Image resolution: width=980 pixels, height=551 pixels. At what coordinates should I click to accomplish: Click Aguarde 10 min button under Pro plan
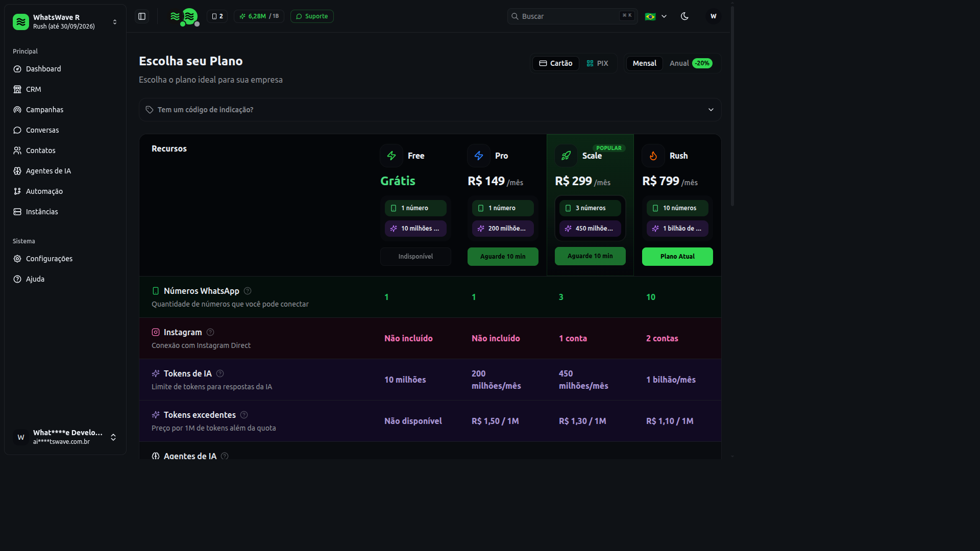[x=503, y=257]
